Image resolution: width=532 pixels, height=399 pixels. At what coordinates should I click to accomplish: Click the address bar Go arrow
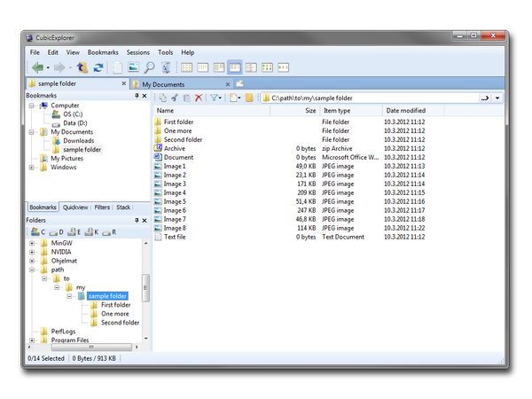click(485, 98)
